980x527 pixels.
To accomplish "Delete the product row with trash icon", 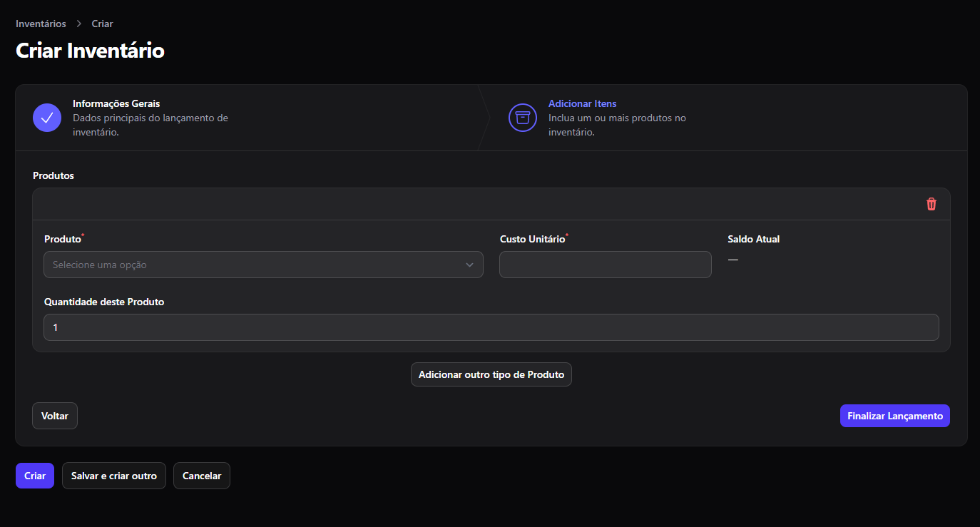I will coord(931,204).
